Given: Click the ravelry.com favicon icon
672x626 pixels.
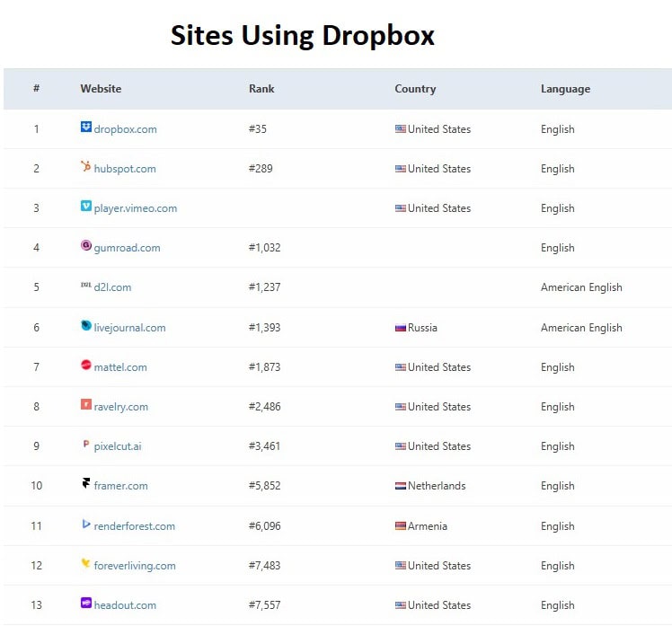Looking at the screenshot, I should point(85,404).
